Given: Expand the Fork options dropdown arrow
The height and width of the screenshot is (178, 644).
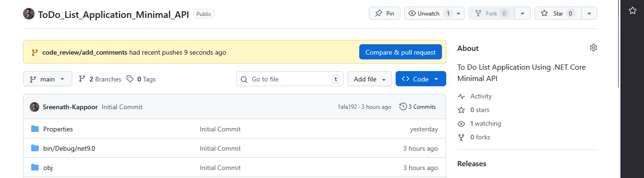Looking at the screenshot, I should (522, 13).
